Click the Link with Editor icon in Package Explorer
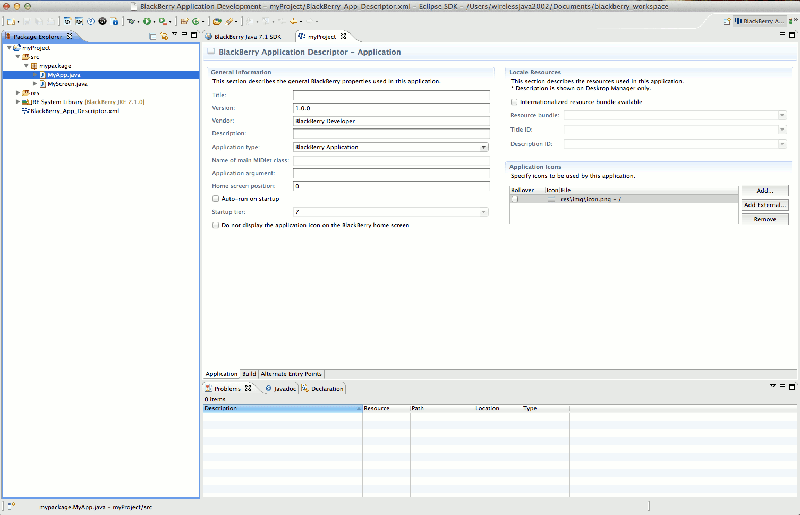The height and width of the screenshot is (515, 800). [x=164, y=36]
